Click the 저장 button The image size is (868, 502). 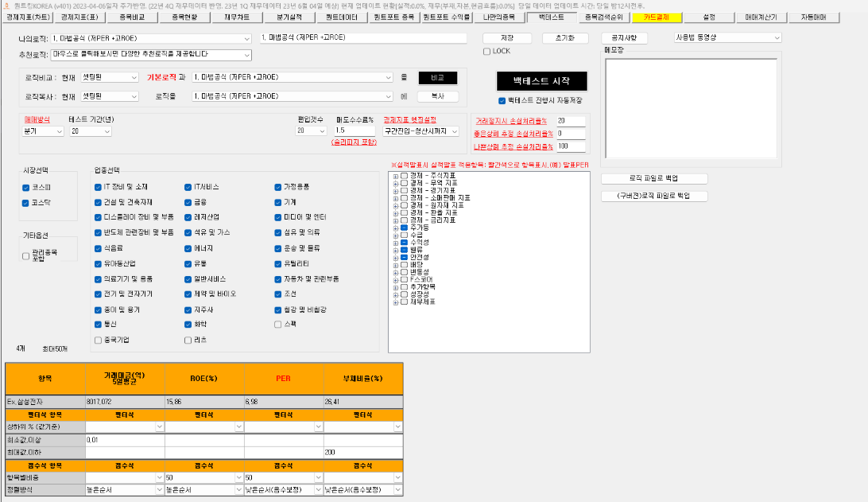(x=507, y=37)
